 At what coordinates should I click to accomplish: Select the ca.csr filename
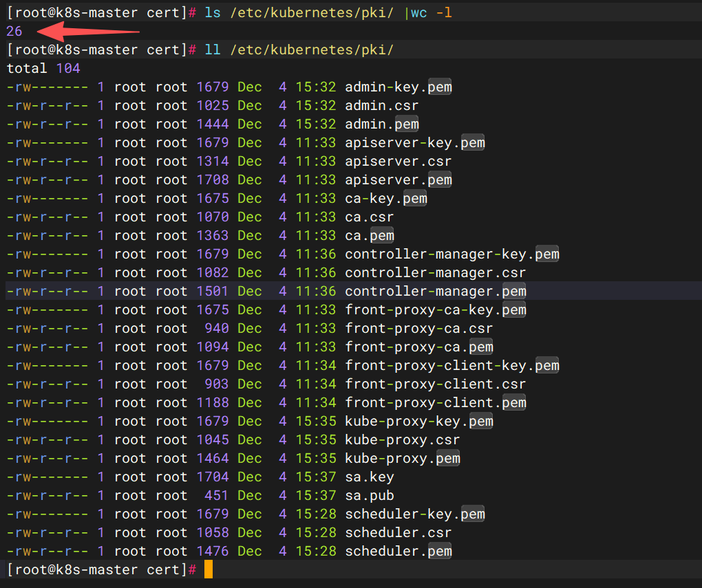coord(369,217)
